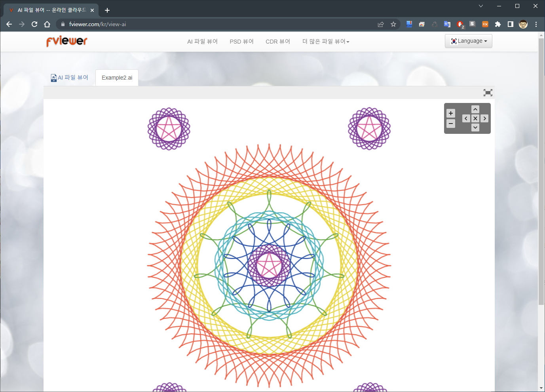Zoom out with the minus button
Screen dimensions: 545x392
click(451, 124)
